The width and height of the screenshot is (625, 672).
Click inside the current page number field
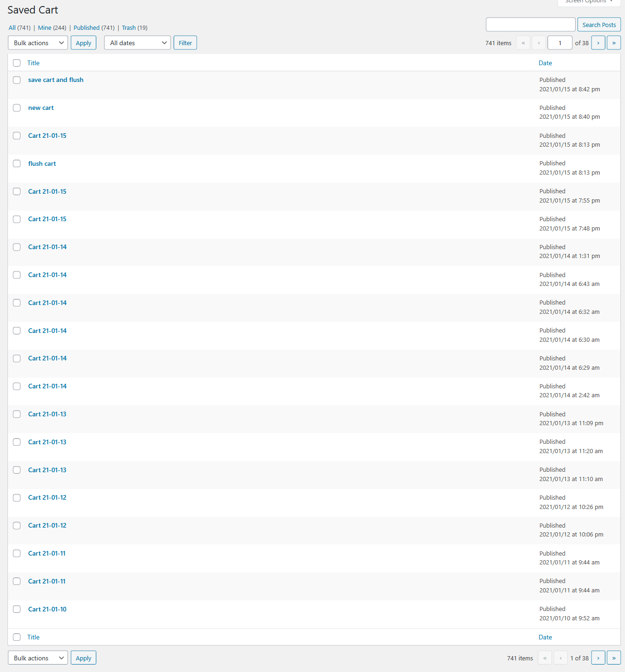click(560, 42)
